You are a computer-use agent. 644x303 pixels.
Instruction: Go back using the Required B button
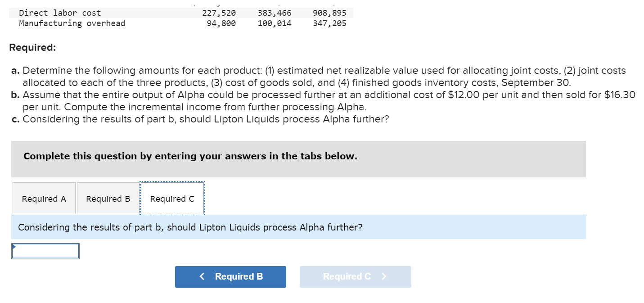(230, 276)
